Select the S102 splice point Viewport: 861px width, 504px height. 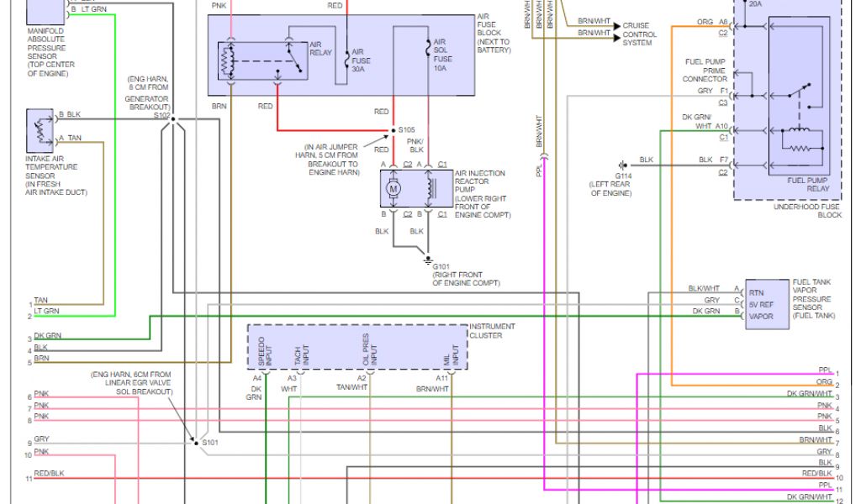tap(172, 120)
